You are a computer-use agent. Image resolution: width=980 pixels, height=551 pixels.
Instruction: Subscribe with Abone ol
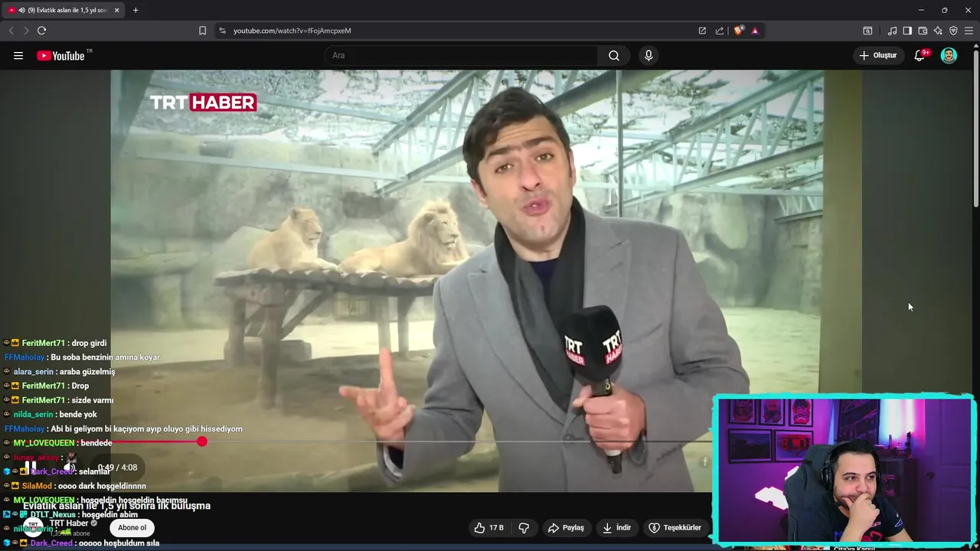click(132, 527)
